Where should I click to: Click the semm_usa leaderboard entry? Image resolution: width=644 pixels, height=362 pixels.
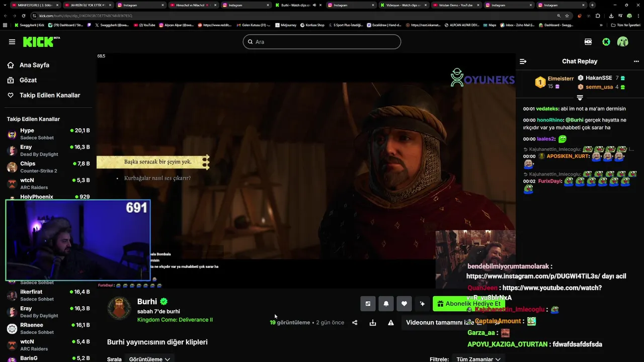coord(601,87)
